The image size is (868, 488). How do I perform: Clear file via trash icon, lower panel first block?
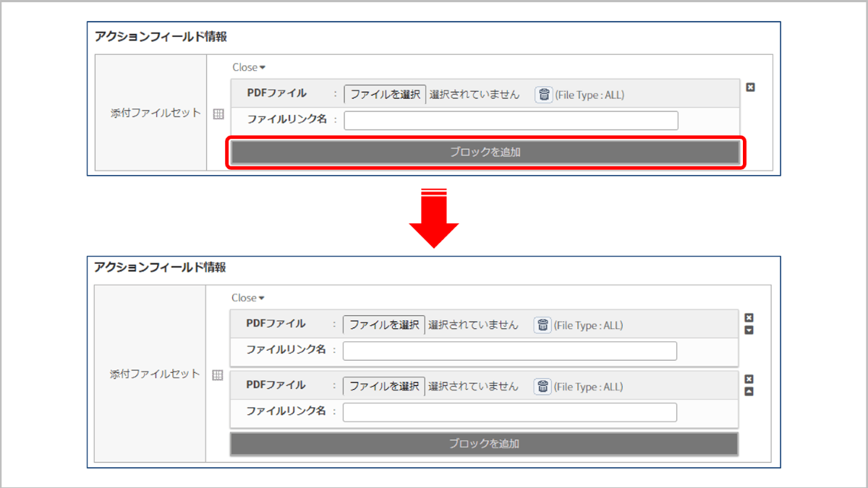pyautogui.click(x=542, y=325)
